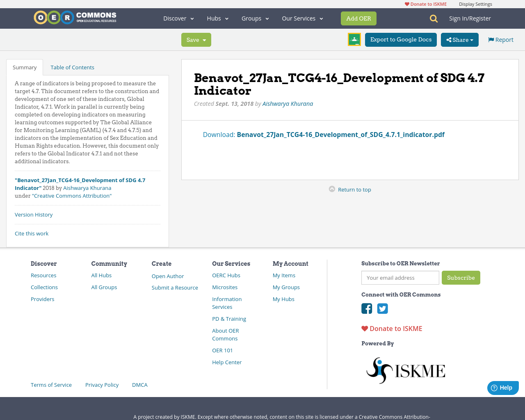Download the Benavot SDG 4.7.1 indicator PDF
Viewport: 525px width, 420px height.
(340, 135)
